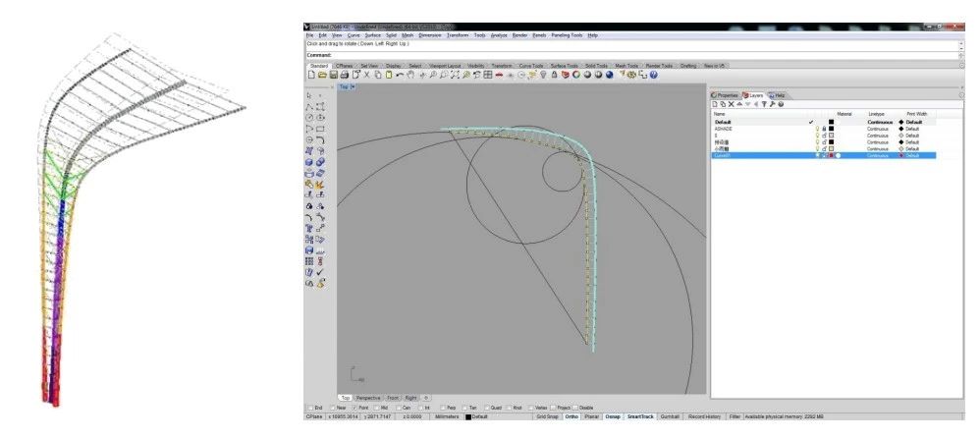980x440 pixels.
Task: Enable the End osnap checkbox
Action: (x=310, y=408)
